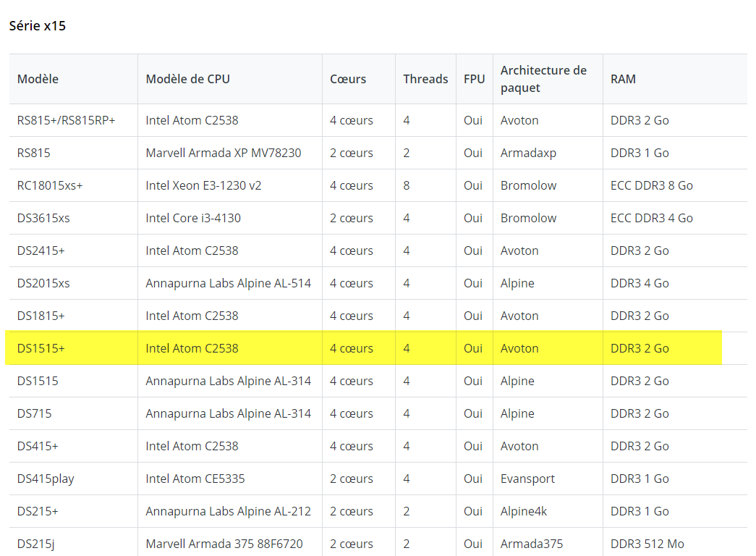Image resolution: width=756 pixels, height=556 pixels.
Task: Select the Threads column header
Action: [425, 79]
